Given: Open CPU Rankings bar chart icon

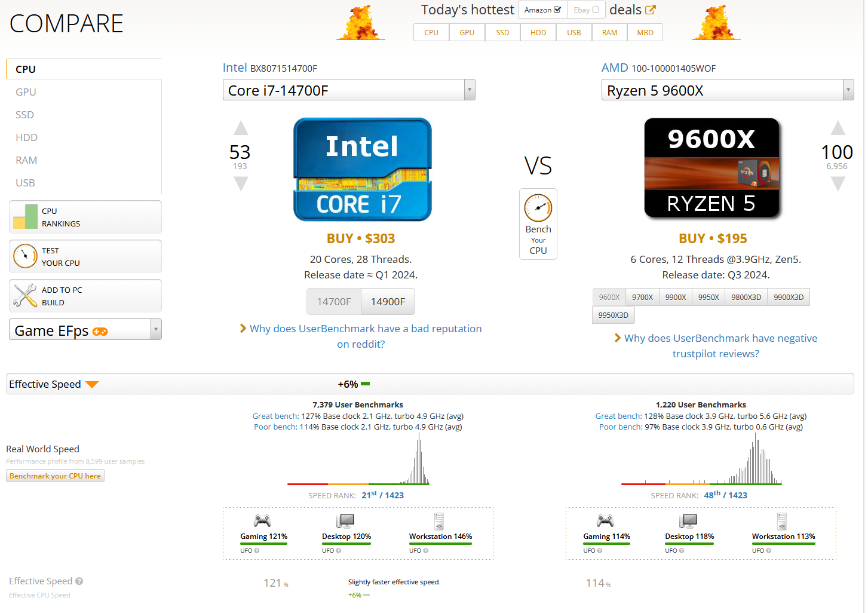Looking at the screenshot, I should point(25,217).
